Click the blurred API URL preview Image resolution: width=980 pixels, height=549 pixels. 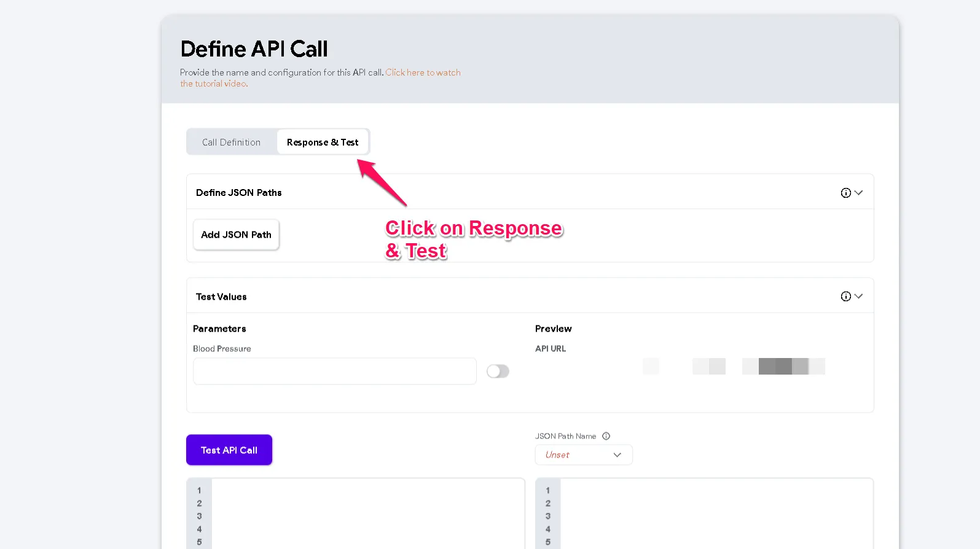pos(734,366)
